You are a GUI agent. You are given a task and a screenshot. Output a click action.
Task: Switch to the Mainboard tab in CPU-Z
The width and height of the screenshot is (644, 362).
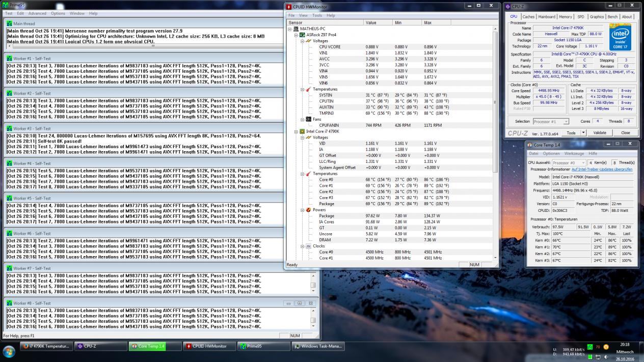tap(547, 17)
